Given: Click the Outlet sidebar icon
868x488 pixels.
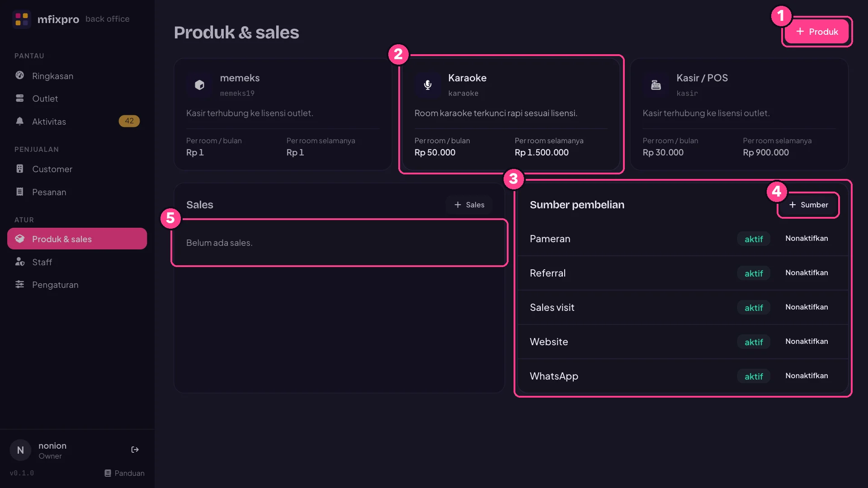Looking at the screenshot, I should click(19, 99).
